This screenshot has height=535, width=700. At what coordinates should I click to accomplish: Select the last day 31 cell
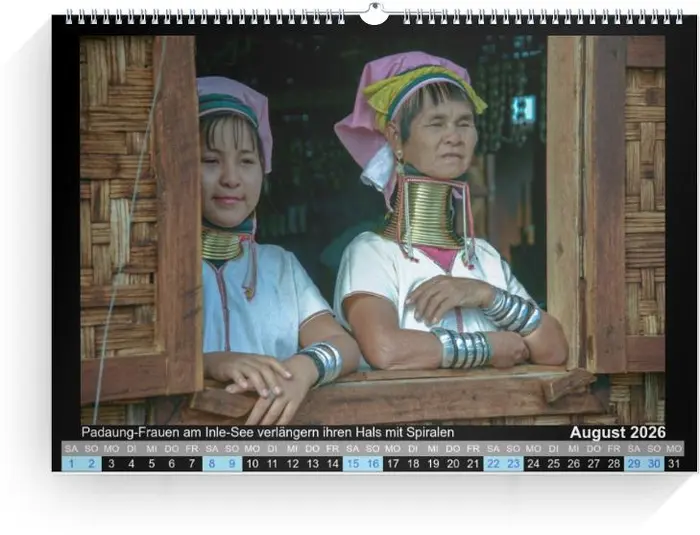point(674,464)
